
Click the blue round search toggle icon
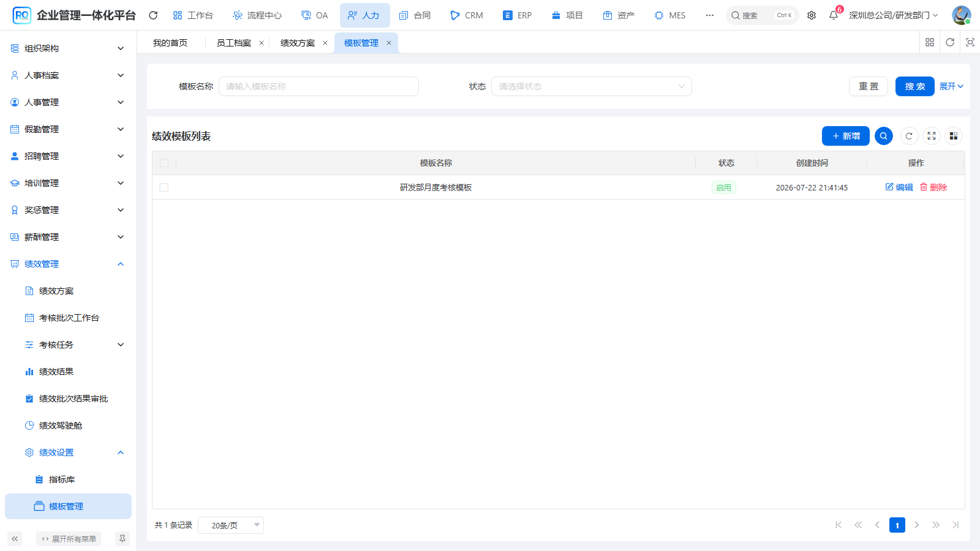884,136
